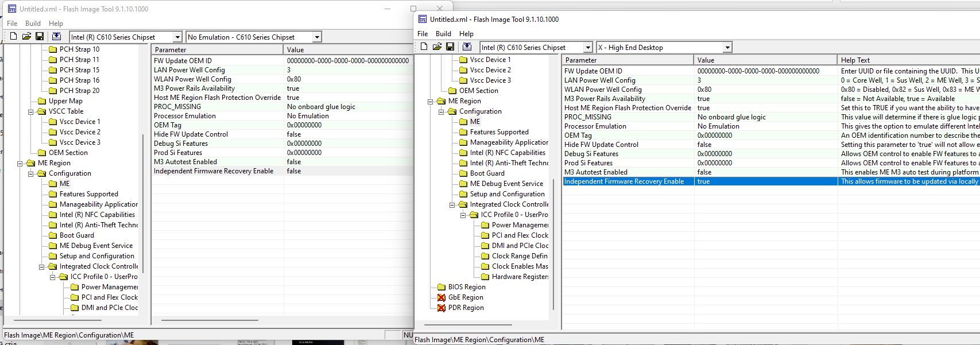This screenshot has height=345, width=980.
Task: Select PCH Strap 15 in left tree
Action: (x=79, y=70)
